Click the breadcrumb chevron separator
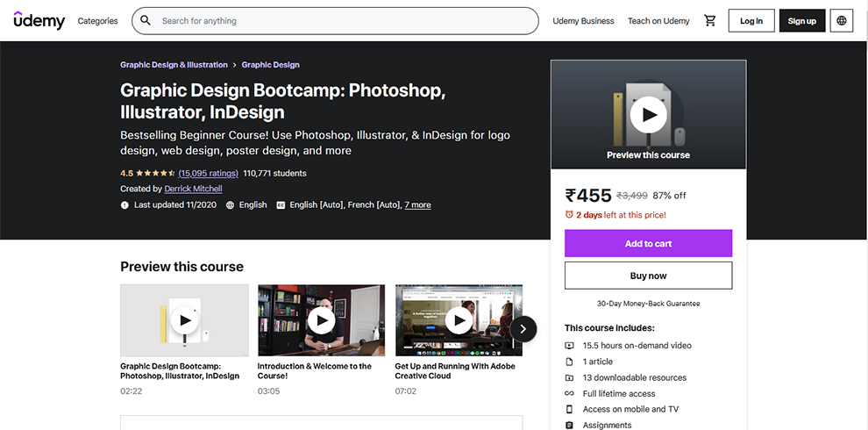The width and height of the screenshot is (868, 430). click(x=235, y=65)
